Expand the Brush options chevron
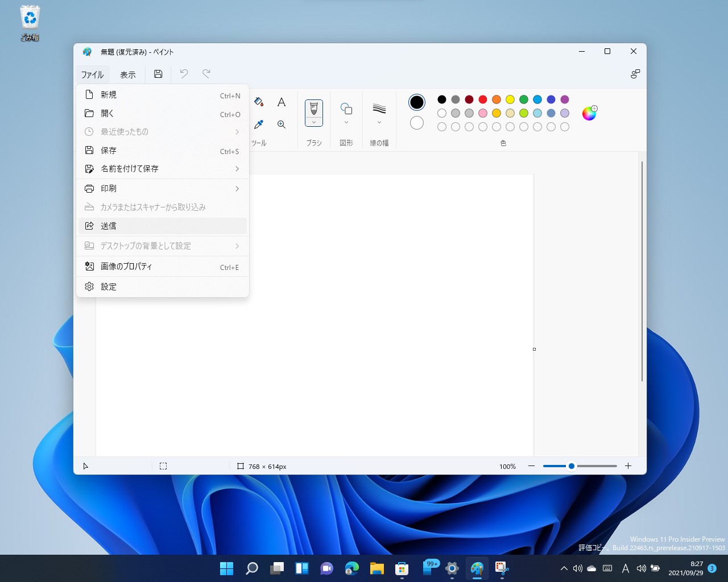728x582 pixels. [x=313, y=122]
